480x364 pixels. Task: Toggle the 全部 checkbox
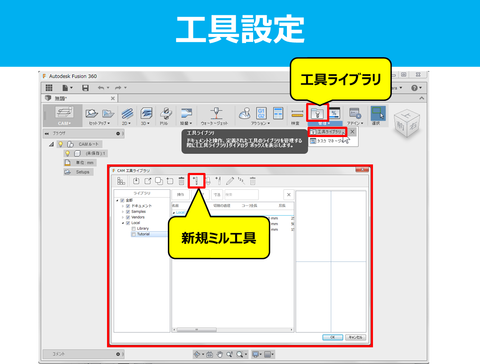(x=122, y=200)
